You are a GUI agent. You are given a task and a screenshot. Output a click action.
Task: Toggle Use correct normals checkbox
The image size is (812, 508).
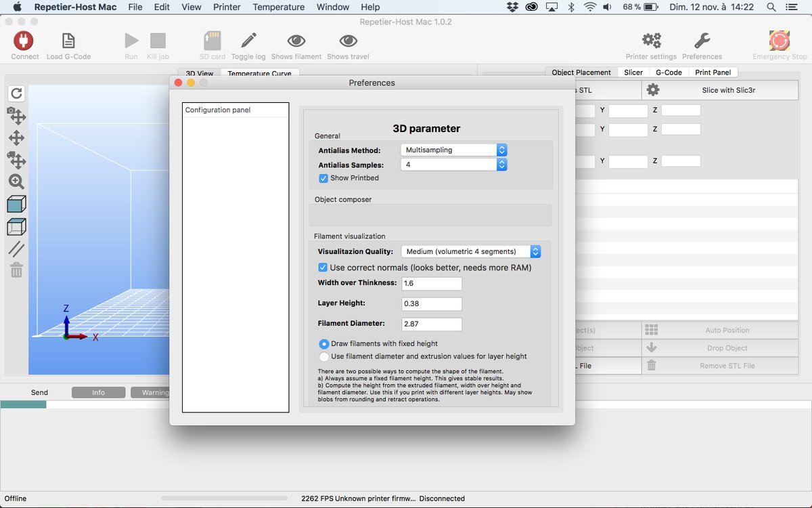coord(323,268)
